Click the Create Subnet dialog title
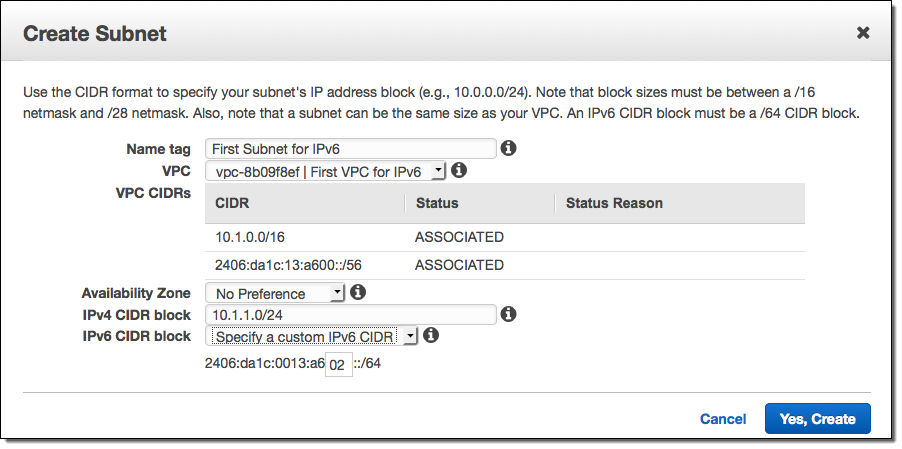The height and width of the screenshot is (449, 902). click(x=94, y=34)
